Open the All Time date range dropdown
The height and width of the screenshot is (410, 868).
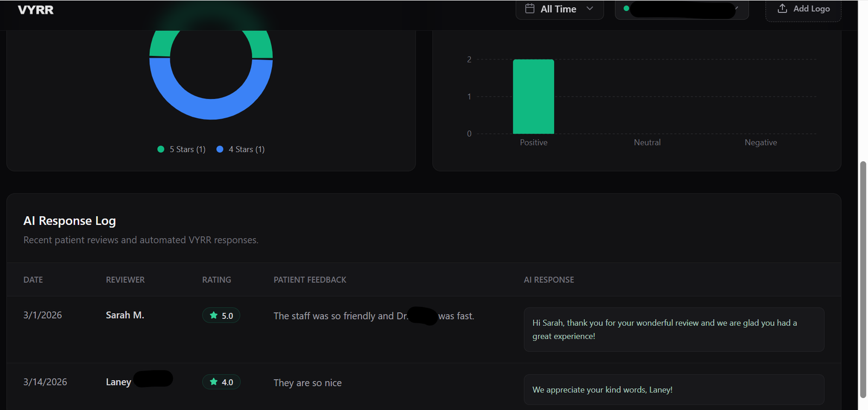559,9
